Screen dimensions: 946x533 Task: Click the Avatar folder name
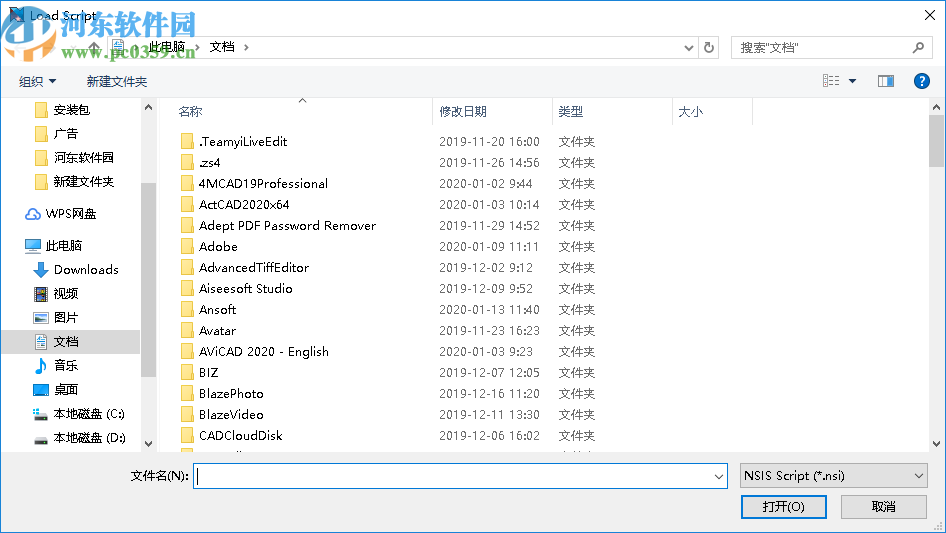(x=217, y=331)
